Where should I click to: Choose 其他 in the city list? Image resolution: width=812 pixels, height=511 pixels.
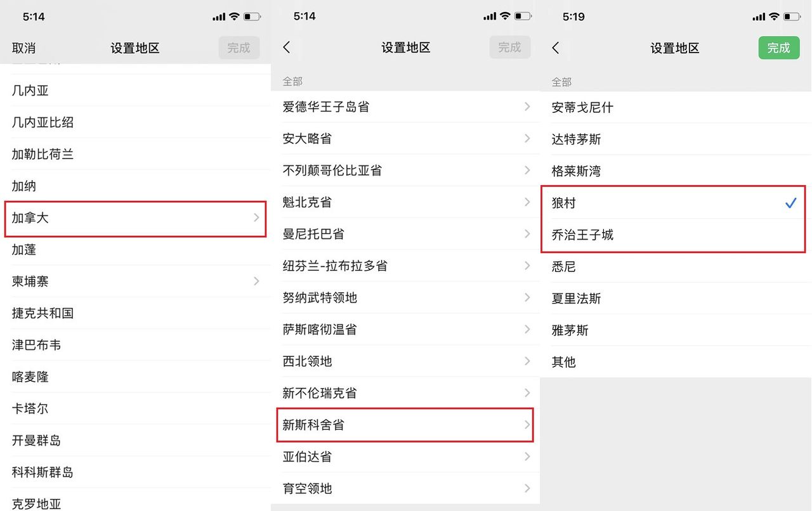564,362
